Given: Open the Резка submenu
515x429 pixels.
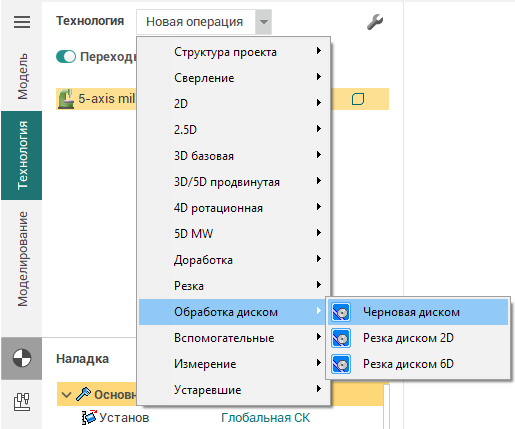Looking at the screenshot, I should (235, 286).
